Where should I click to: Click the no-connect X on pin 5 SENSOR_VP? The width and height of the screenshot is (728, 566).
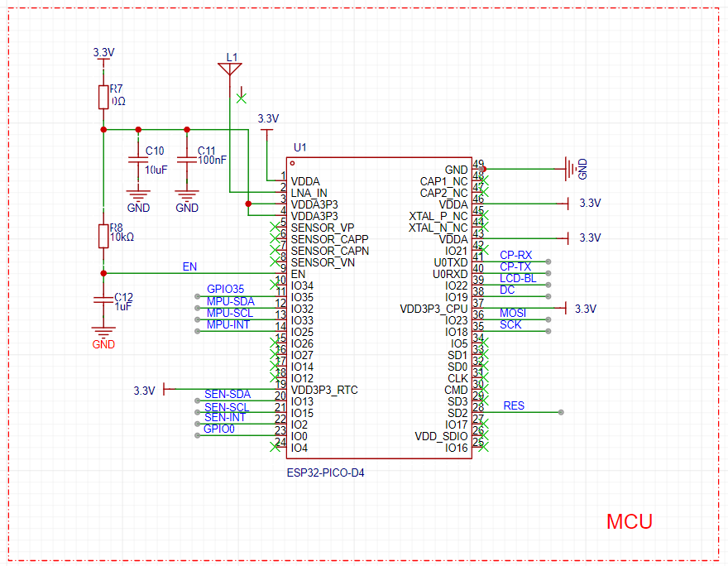[275, 227]
